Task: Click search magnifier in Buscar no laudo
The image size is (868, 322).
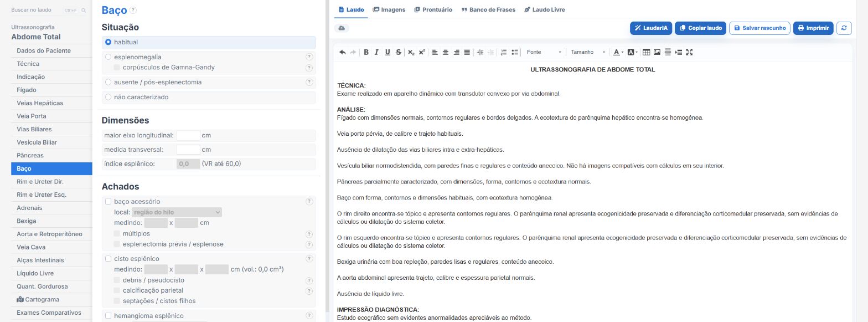Action: pyautogui.click(x=84, y=11)
